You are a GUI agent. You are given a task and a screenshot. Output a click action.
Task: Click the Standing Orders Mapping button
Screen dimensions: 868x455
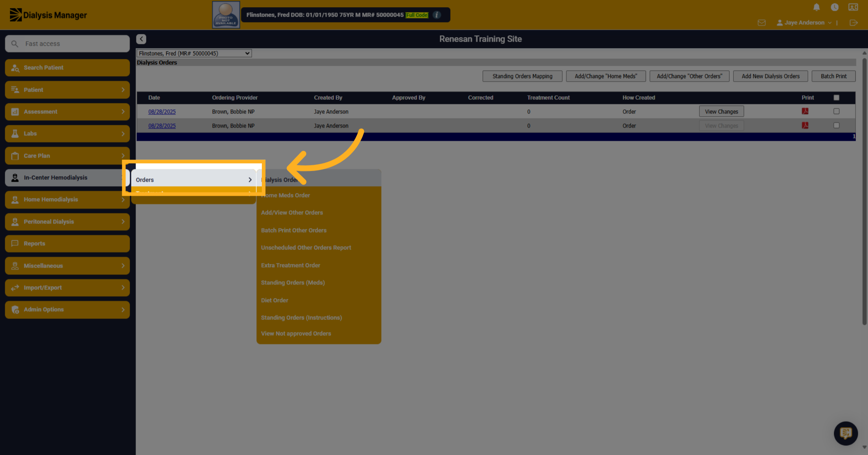pyautogui.click(x=522, y=76)
